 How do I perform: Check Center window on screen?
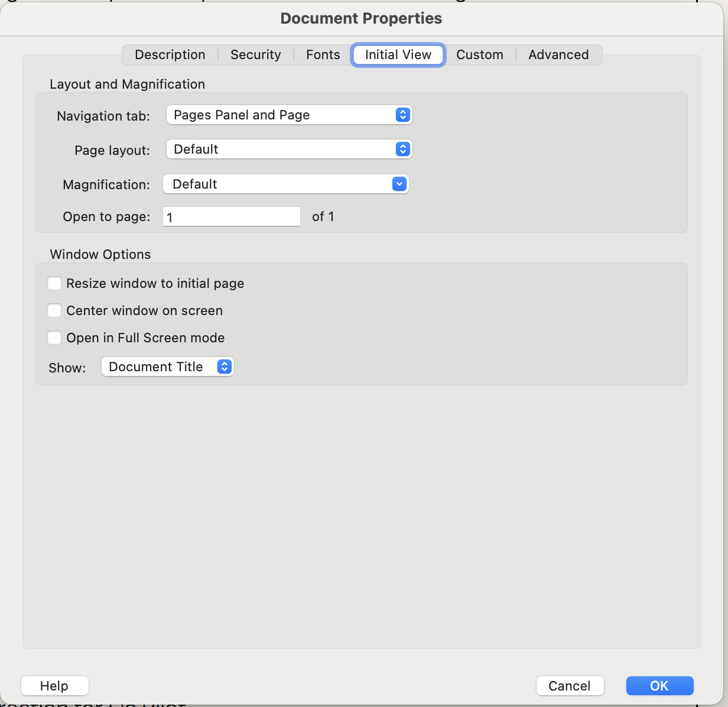[54, 311]
